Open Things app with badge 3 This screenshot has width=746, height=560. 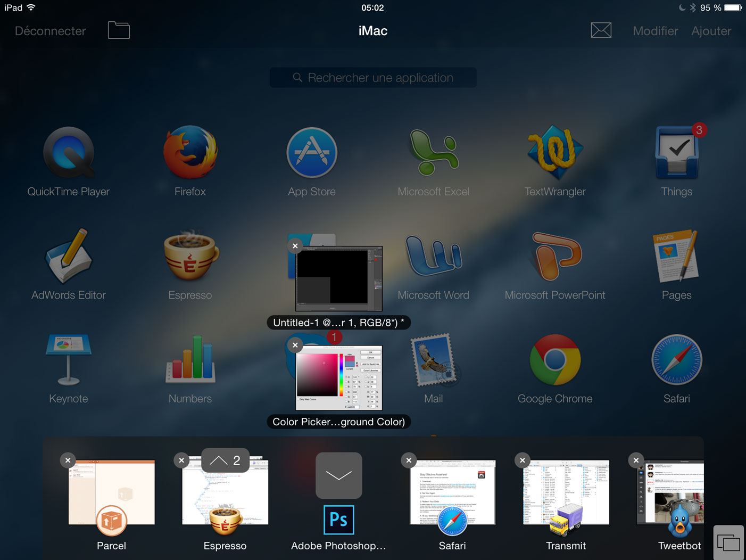coord(677,153)
